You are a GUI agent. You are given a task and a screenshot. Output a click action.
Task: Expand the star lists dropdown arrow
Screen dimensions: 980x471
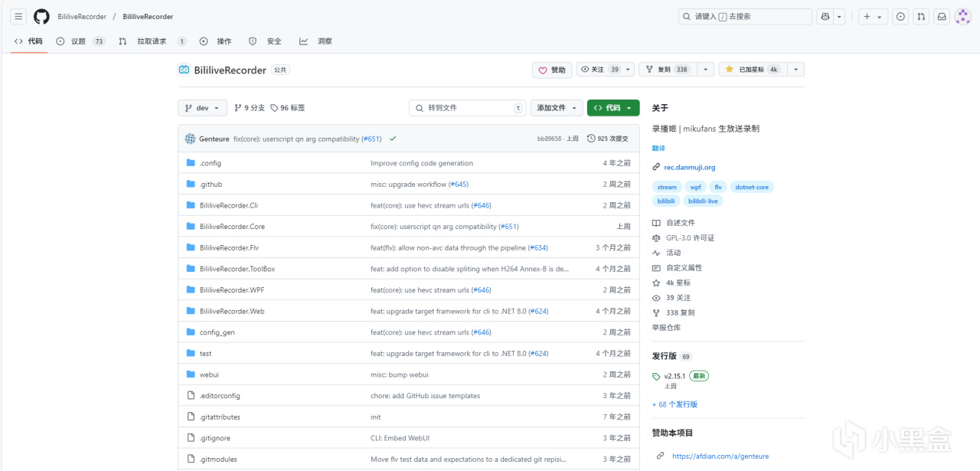[x=795, y=70]
